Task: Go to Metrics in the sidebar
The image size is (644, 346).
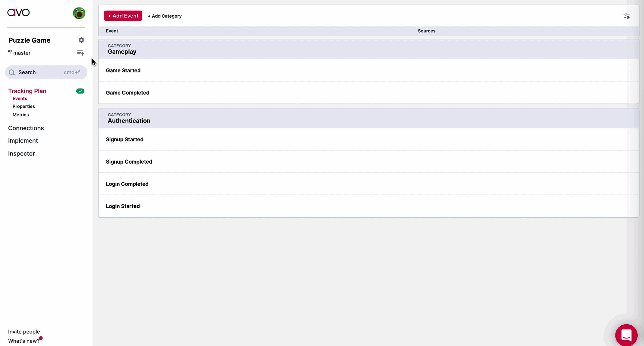Action: pyautogui.click(x=21, y=115)
